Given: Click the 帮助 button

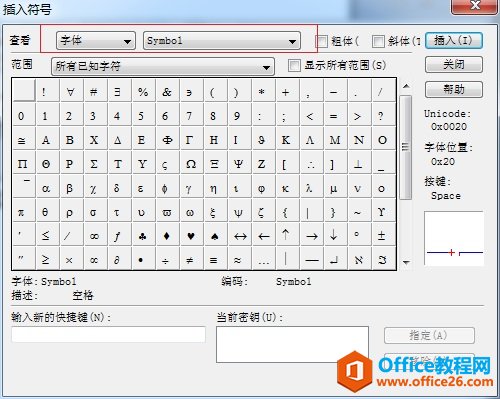Looking at the screenshot, I should point(454,89).
